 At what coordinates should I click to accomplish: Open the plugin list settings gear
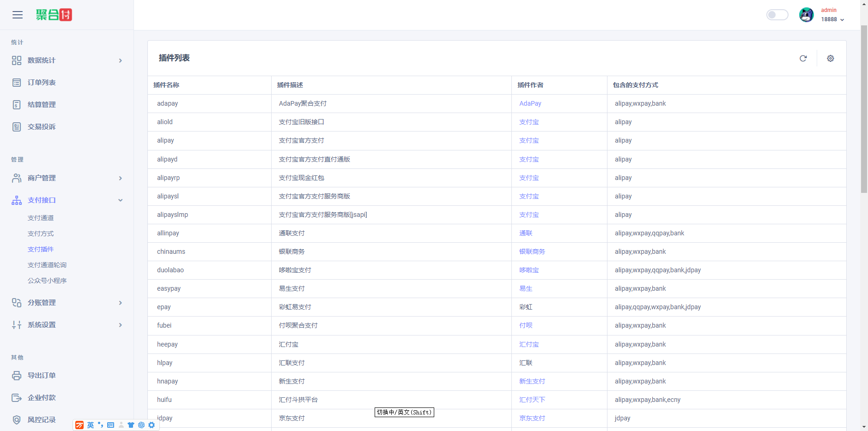point(830,59)
